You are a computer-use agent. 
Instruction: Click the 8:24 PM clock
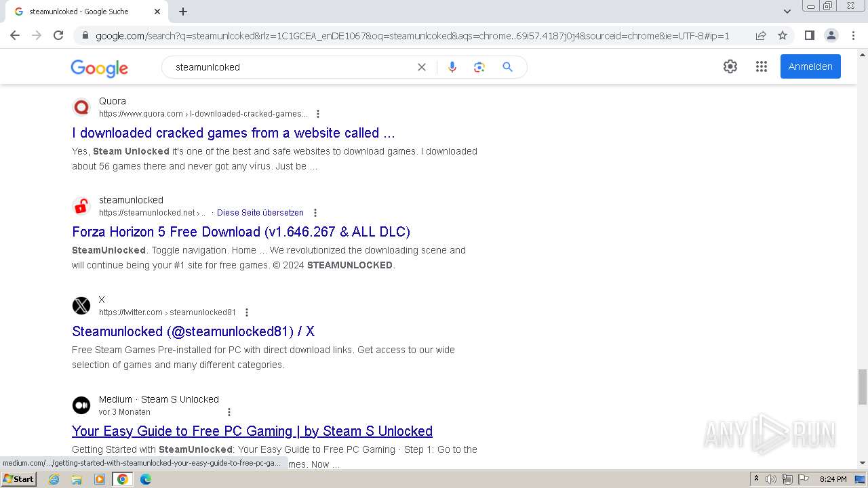(833, 479)
